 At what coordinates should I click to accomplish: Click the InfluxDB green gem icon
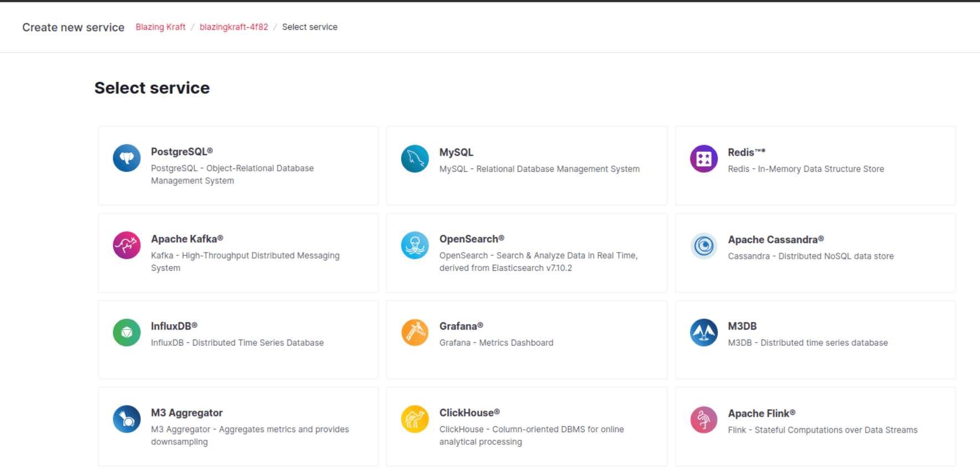[127, 332]
